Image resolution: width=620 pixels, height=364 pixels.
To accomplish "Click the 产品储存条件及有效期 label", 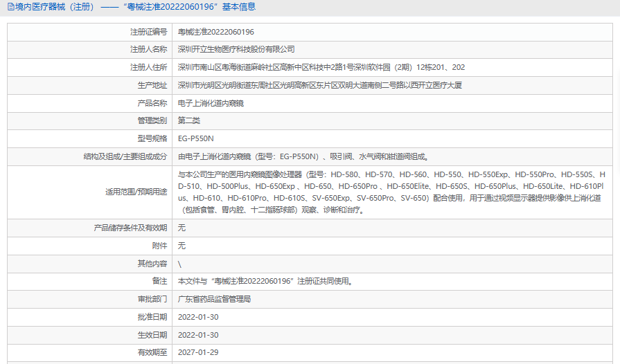I will (x=130, y=228).
